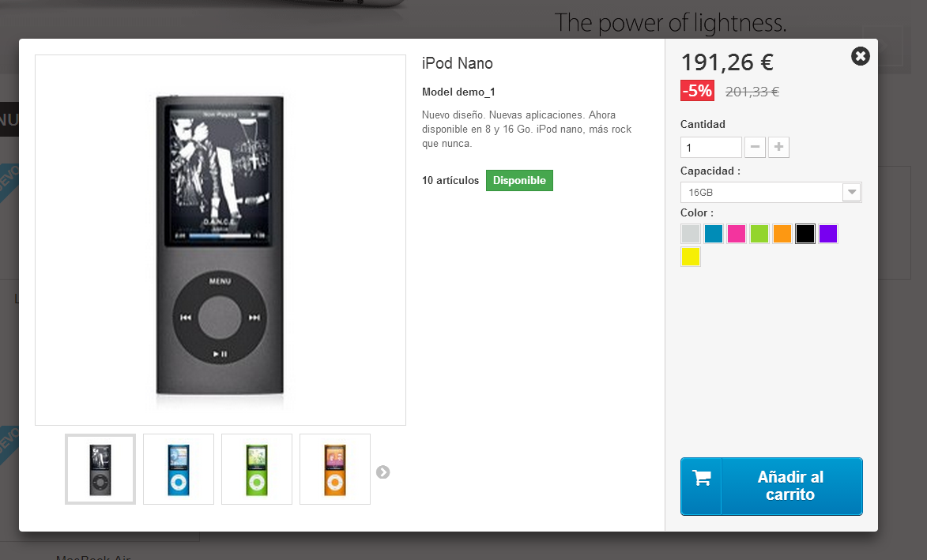This screenshot has width=927, height=560.
Task: Click the 10 artículos stock count
Action: tap(450, 181)
